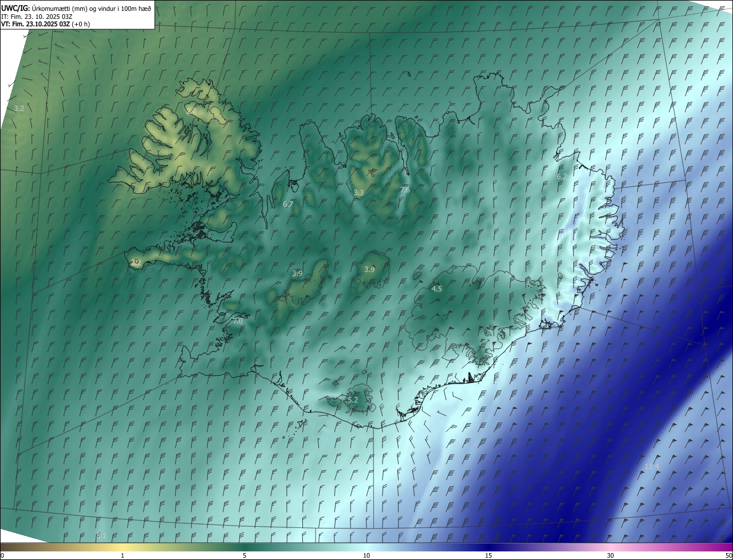Click the 15 tick on the color scale
Image resolution: width=733 pixels, height=560 pixels.
tap(488, 555)
